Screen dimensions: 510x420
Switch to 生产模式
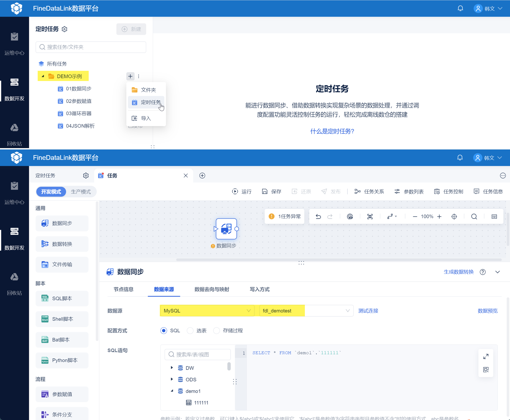pyautogui.click(x=81, y=192)
